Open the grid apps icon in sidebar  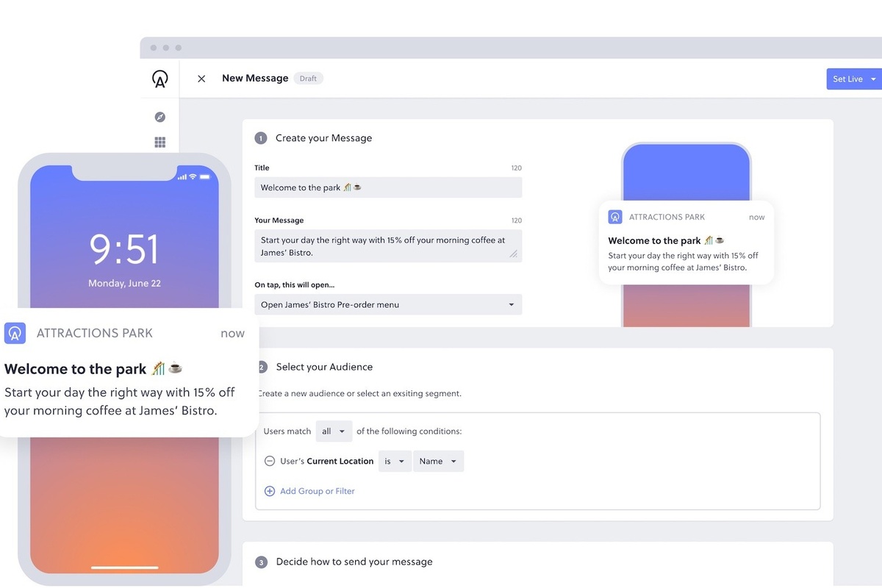pos(160,143)
